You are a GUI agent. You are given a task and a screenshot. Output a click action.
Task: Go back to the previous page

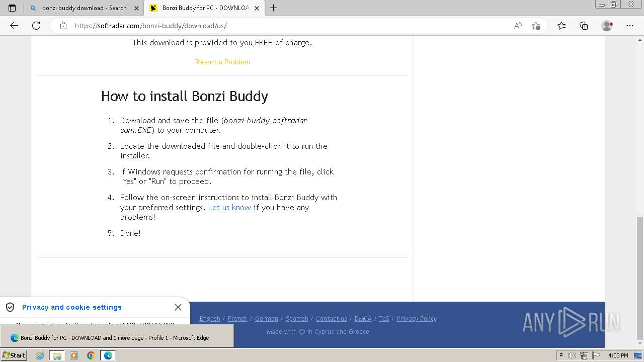14,26
